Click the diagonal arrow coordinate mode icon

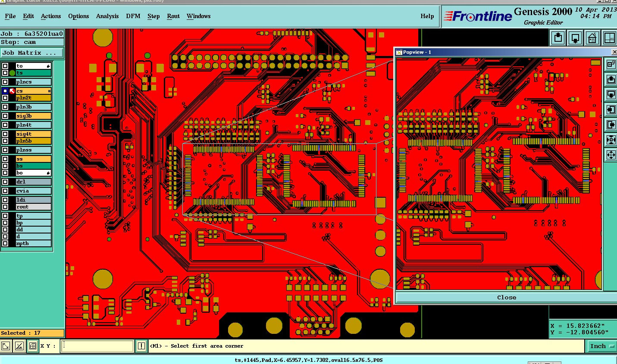coord(6,346)
